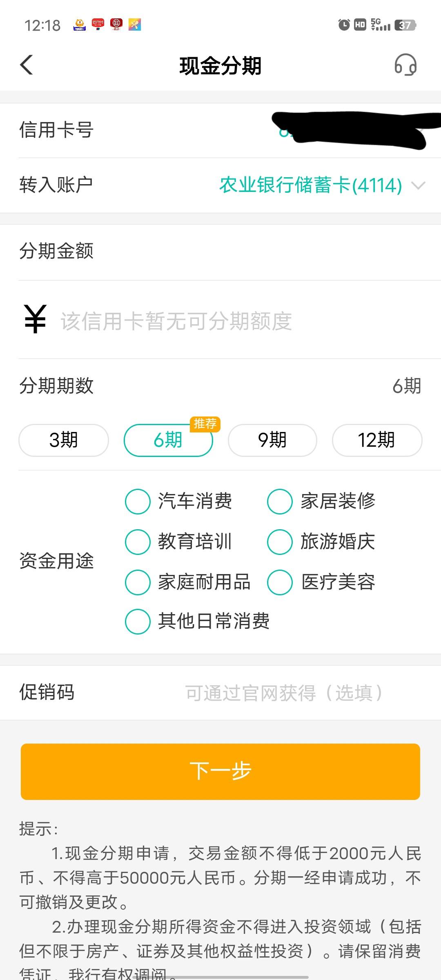Tap the alarm clock status icon
Viewport: 441px width, 980px height.
point(344,25)
